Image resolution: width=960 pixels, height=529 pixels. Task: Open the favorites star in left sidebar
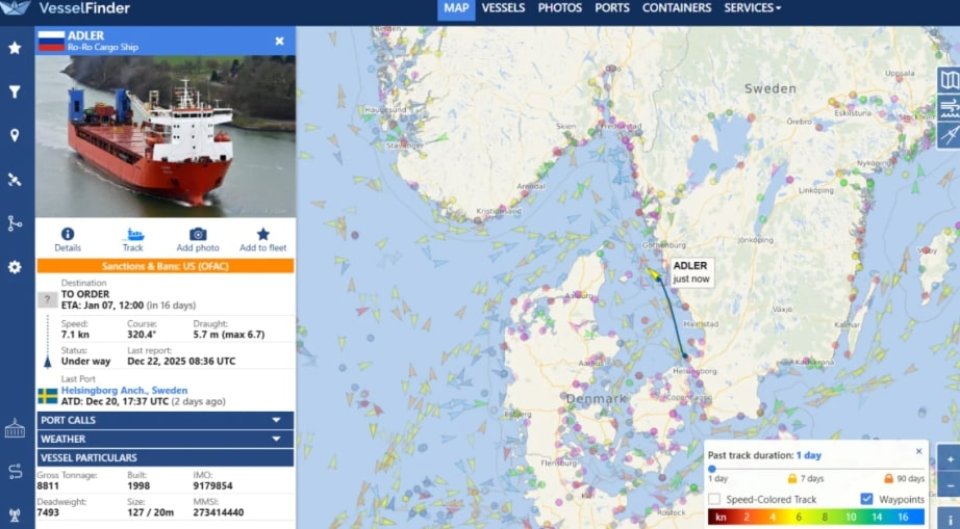(x=15, y=48)
